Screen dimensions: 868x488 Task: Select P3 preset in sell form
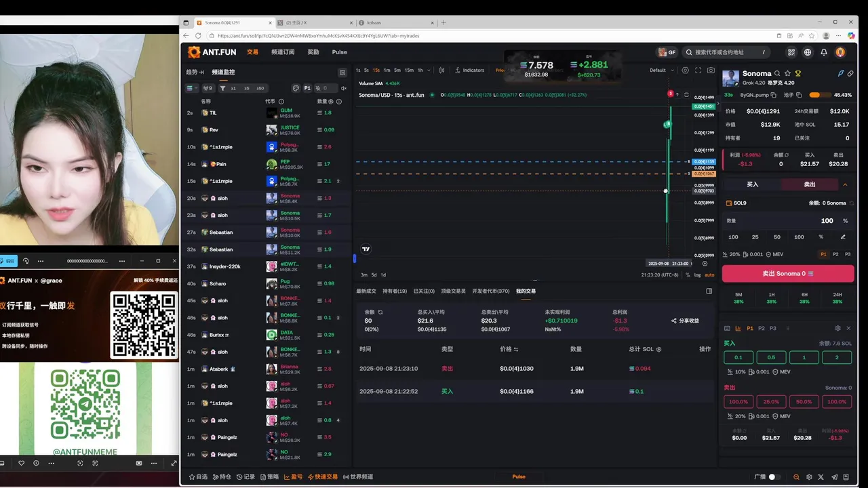[x=848, y=254]
